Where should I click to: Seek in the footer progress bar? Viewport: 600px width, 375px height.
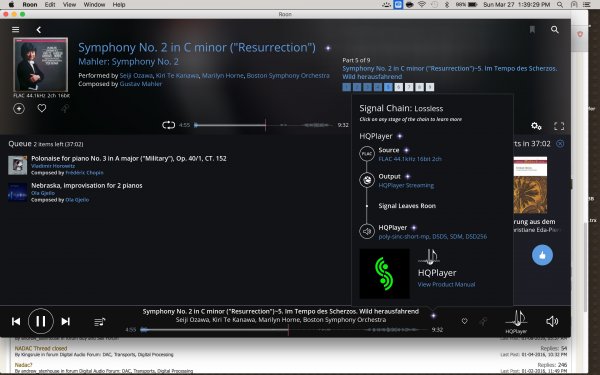point(285,329)
